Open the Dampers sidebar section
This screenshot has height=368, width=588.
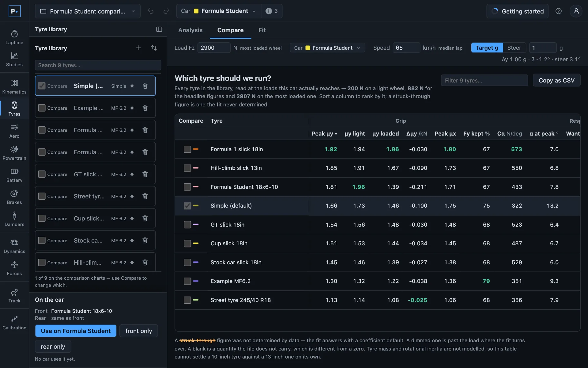[x=14, y=219]
